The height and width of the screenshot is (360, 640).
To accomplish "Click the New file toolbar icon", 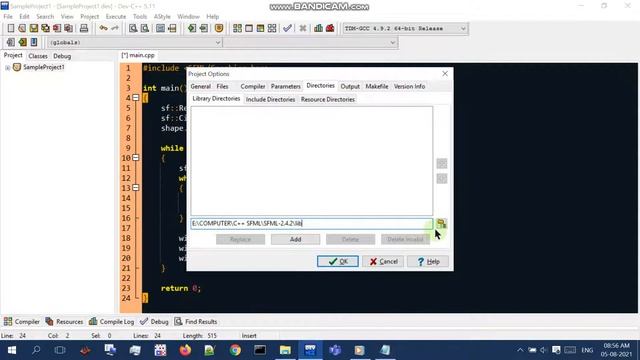I will (x=11, y=28).
